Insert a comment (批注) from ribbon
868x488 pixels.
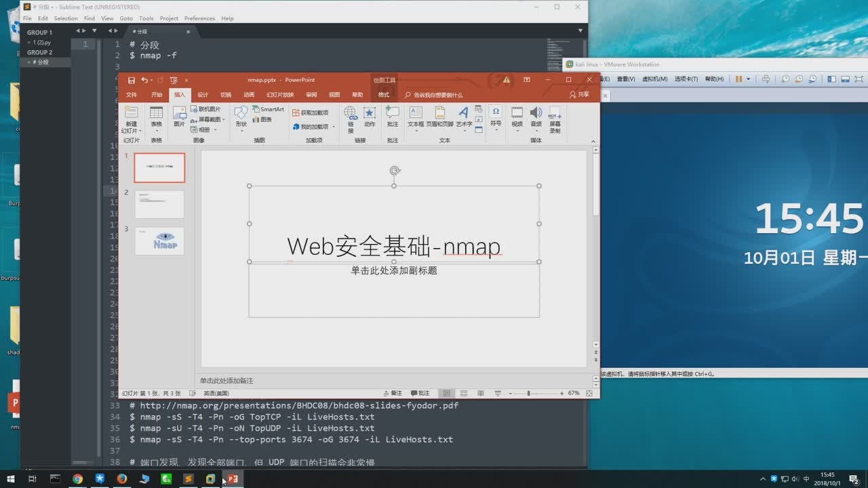(x=393, y=117)
